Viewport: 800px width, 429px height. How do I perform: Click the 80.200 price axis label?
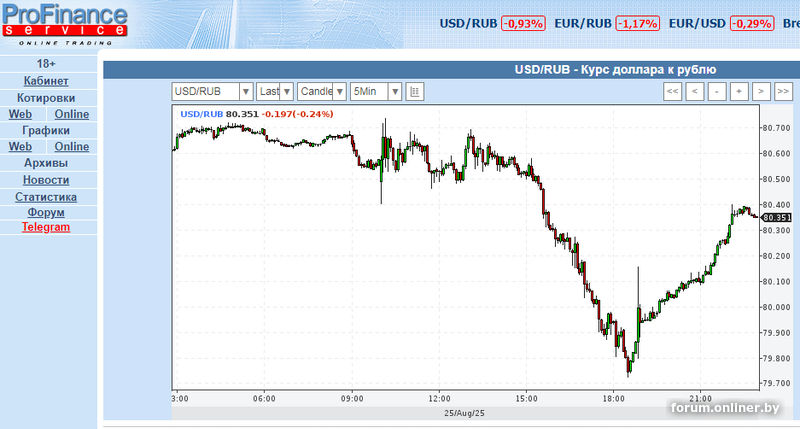(x=776, y=256)
